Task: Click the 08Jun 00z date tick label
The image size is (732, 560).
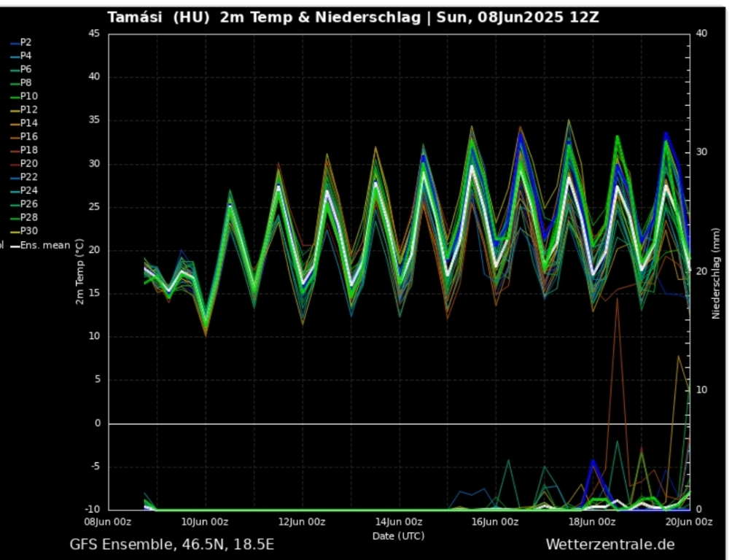Action: [x=109, y=521]
